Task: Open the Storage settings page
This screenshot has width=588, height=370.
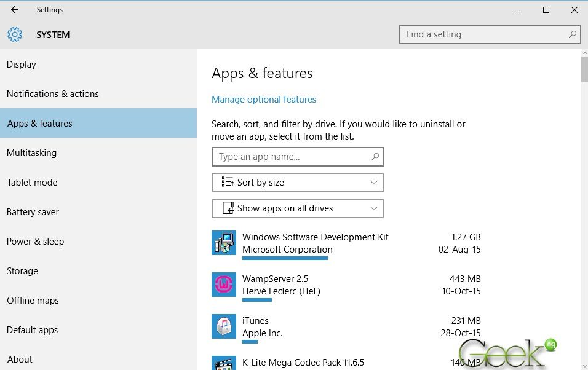Action: coord(98,270)
